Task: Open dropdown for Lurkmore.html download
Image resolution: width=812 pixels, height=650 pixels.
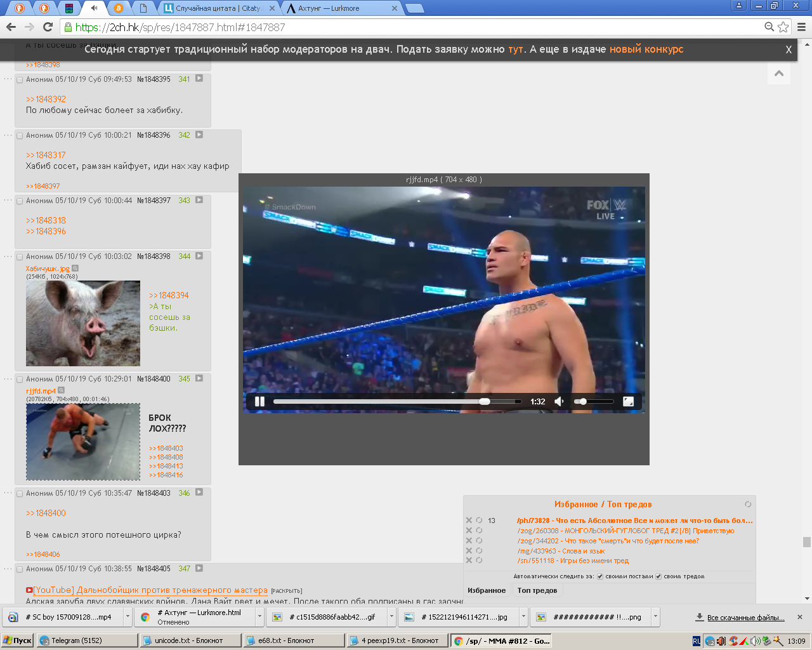Action: [x=259, y=616]
